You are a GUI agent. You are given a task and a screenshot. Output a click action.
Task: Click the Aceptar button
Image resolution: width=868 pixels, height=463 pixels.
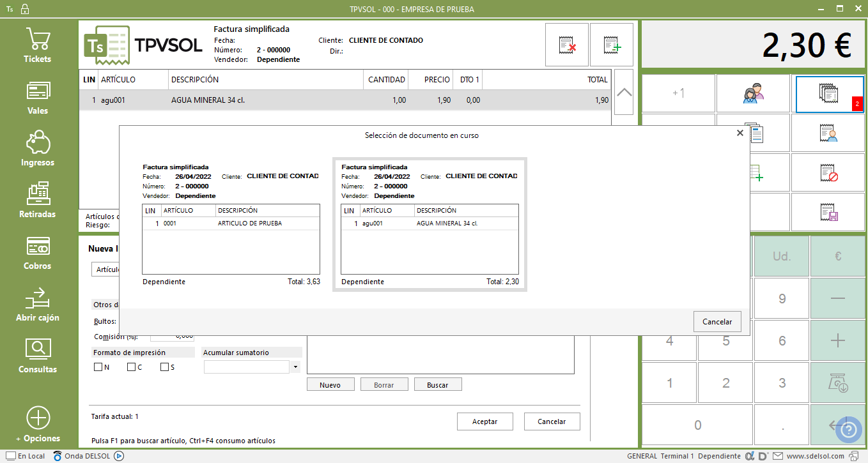(x=486, y=421)
